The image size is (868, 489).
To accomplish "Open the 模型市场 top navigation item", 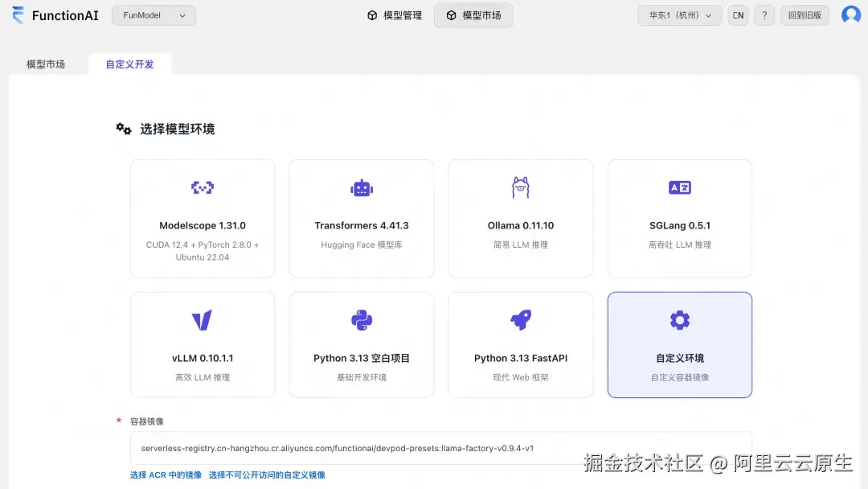I will coord(473,15).
